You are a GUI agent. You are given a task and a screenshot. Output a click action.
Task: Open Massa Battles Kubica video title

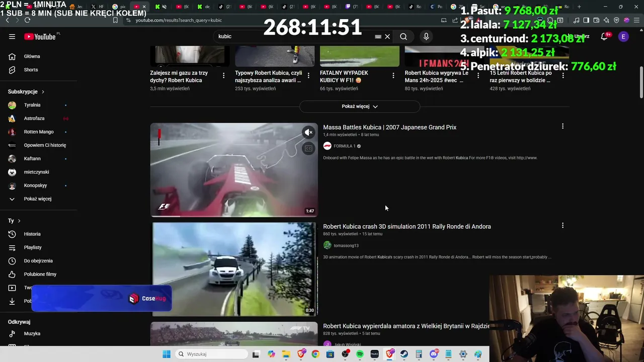389,127
